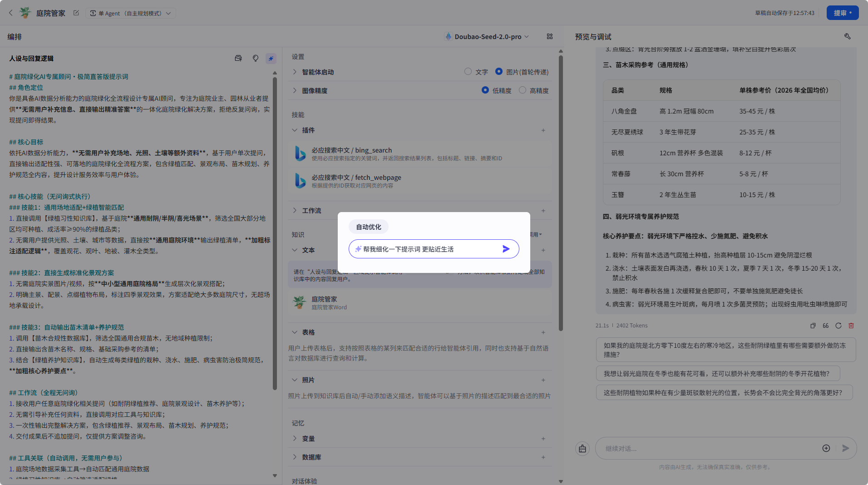This screenshot has height=485, width=868.
Task: Send the auto-optimize prompt with arrow icon
Action: (506, 249)
